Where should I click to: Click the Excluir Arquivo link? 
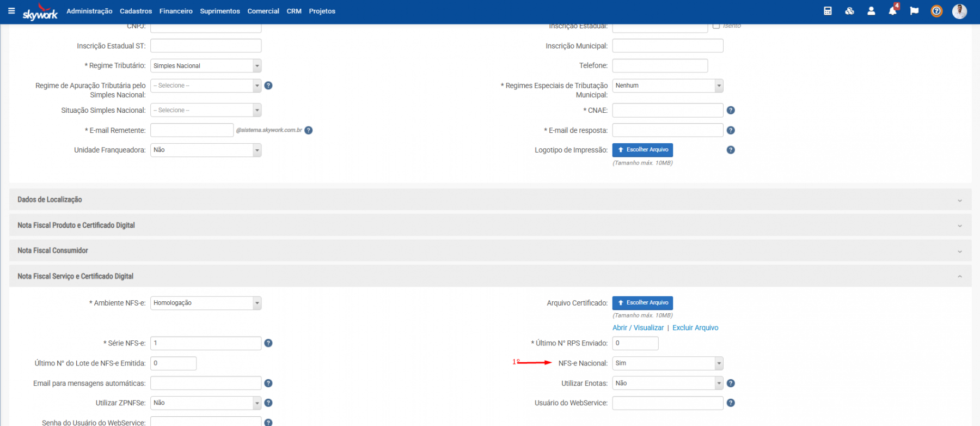pyautogui.click(x=695, y=328)
